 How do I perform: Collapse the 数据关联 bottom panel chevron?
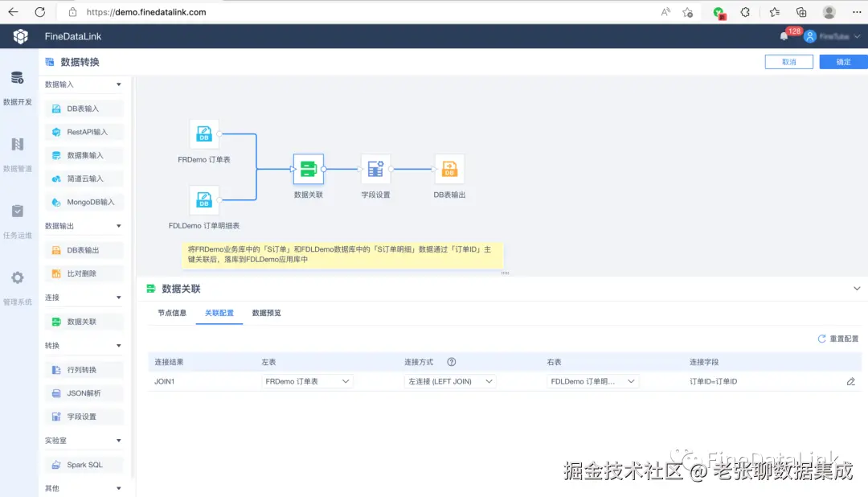tap(857, 288)
